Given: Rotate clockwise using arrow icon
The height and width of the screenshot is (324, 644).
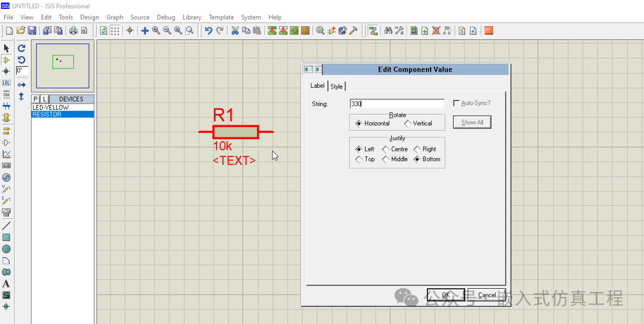Looking at the screenshot, I should (22, 48).
